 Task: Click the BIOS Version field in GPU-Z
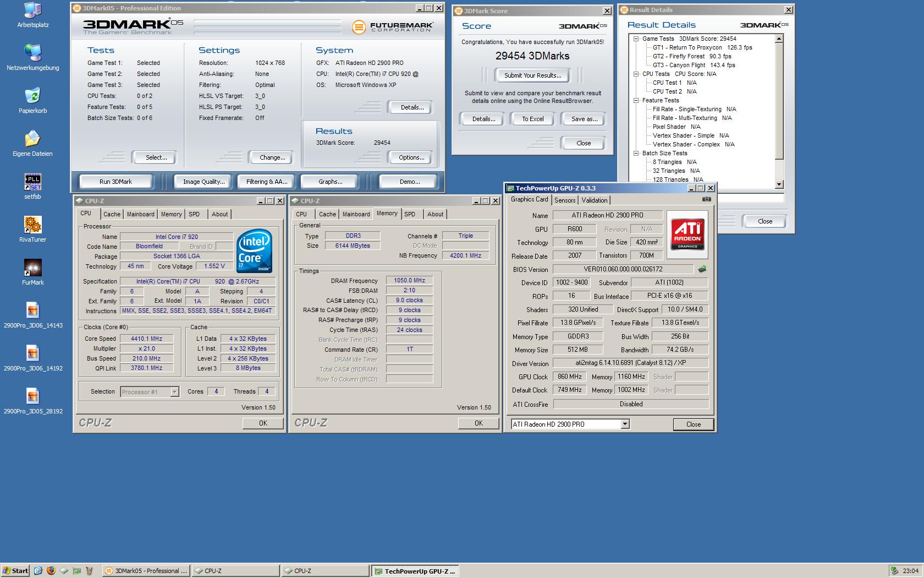point(623,269)
